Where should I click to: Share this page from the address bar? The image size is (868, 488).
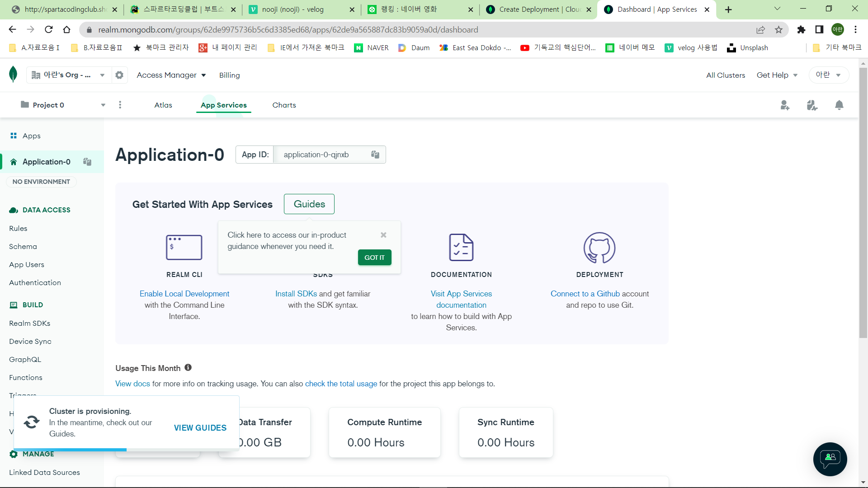(761, 30)
